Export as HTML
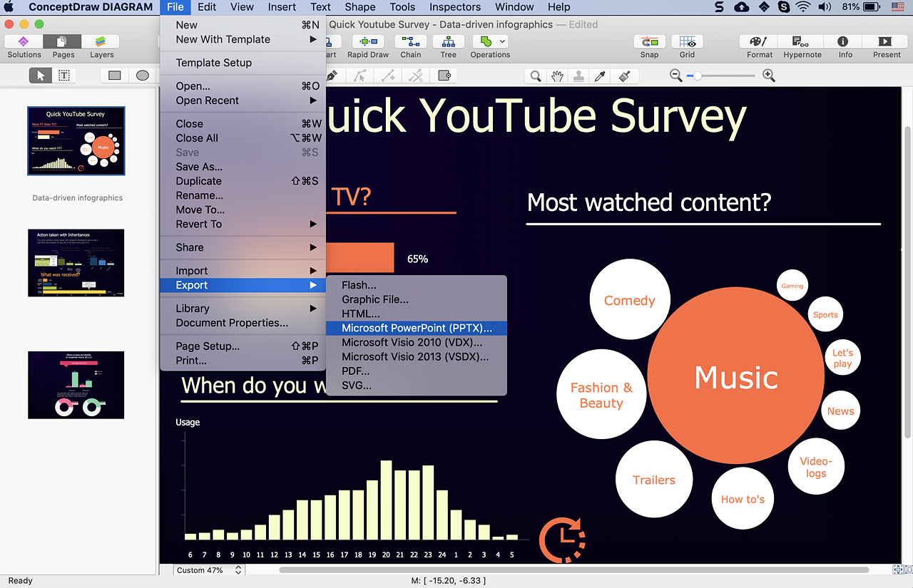The image size is (913, 588). point(416,314)
